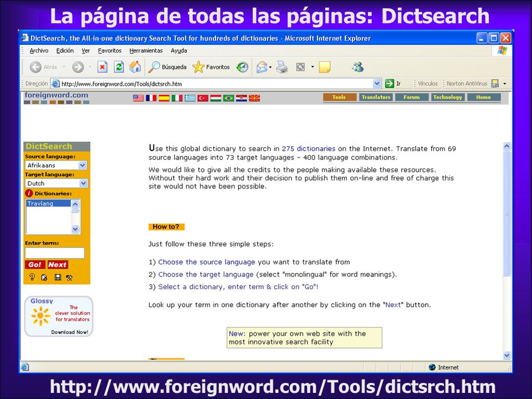Open Búsqueda search in the toolbar

(167, 67)
